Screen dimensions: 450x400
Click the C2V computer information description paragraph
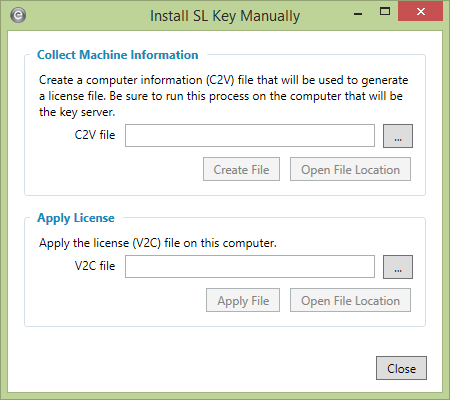pos(223,96)
